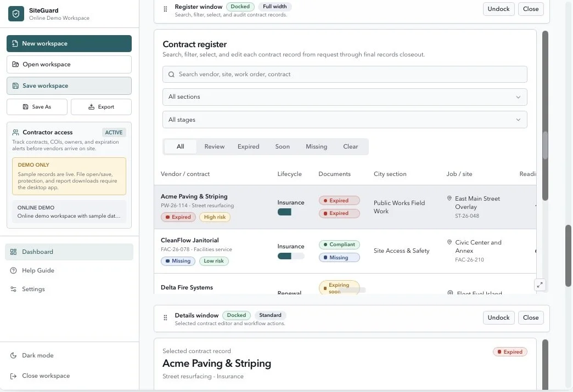Click the City section column header
The image size is (573, 392).
pyautogui.click(x=390, y=174)
